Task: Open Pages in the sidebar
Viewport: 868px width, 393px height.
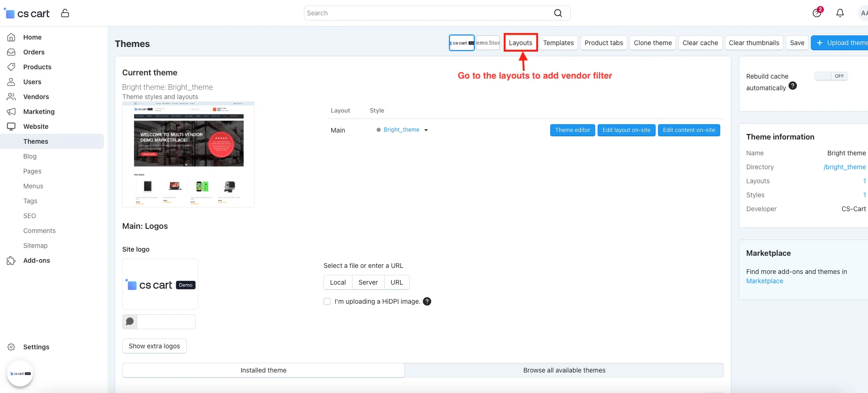Action: (33, 171)
